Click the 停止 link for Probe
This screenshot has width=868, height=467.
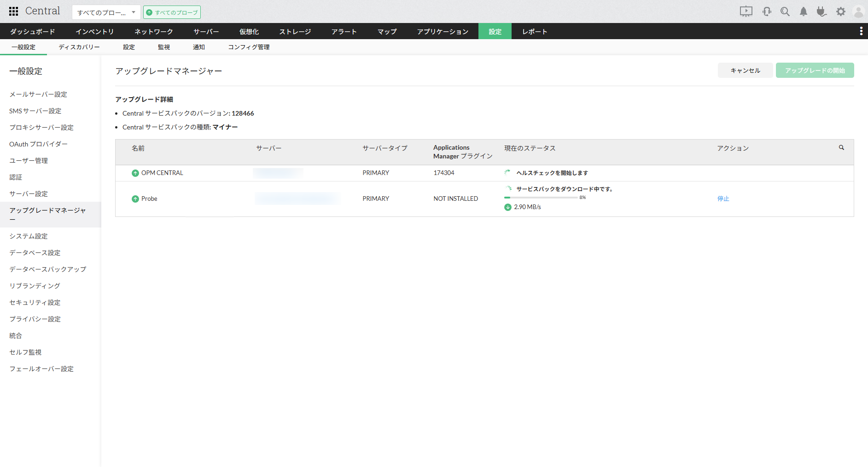tap(723, 199)
